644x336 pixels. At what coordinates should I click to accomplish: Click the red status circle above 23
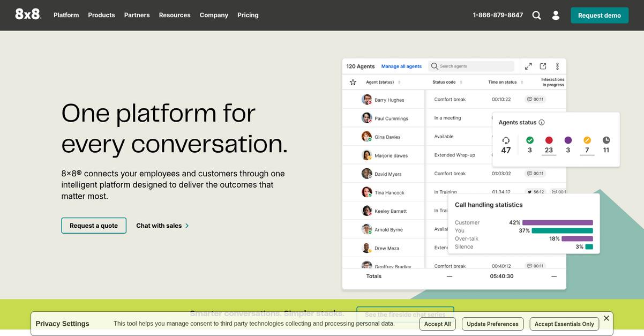coord(549,140)
